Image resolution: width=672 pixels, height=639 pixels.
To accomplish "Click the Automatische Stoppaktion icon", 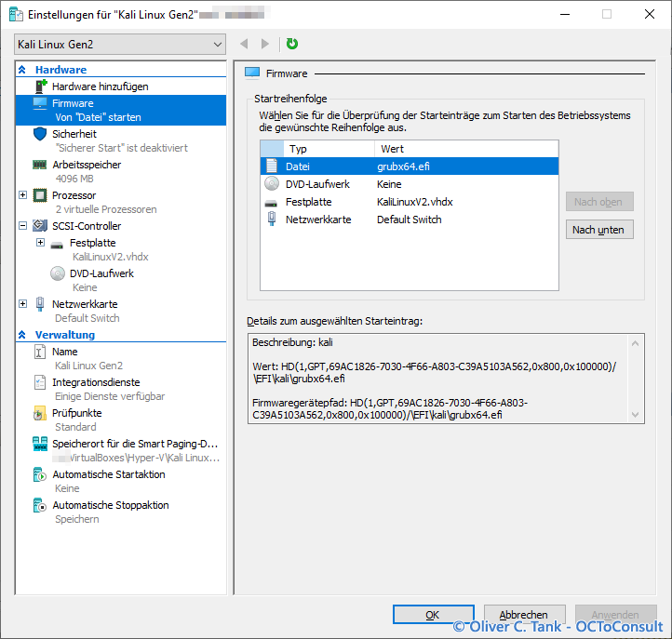I will click(x=40, y=505).
